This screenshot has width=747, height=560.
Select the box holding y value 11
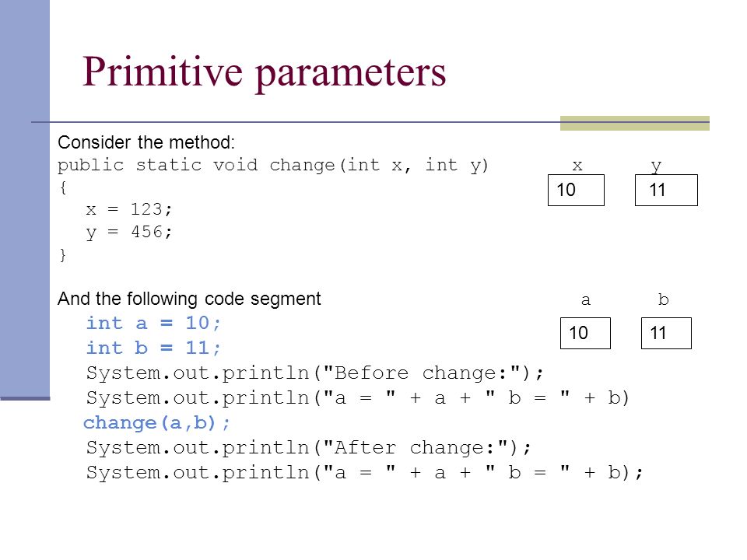click(x=666, y=190)
